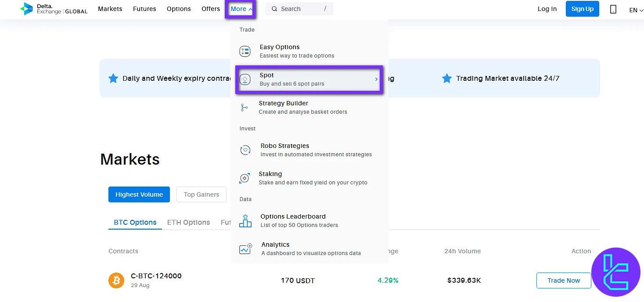Open the Futures nav item

144,9
